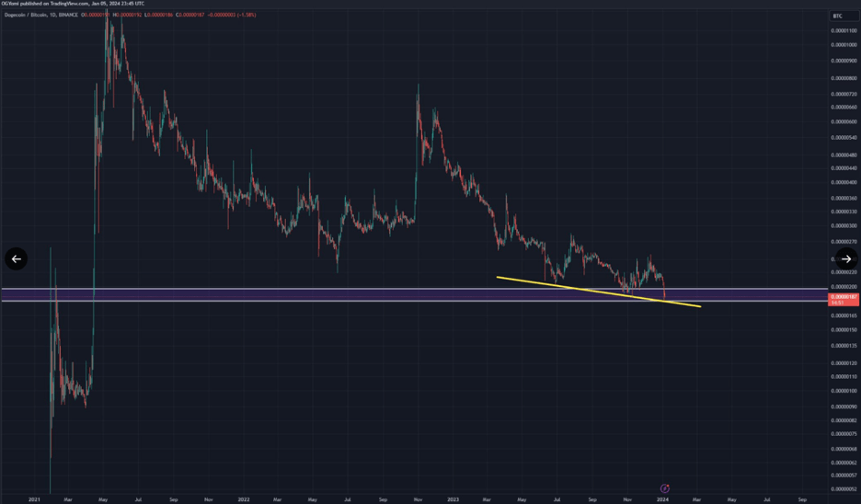Click the 2022 label on time axis
This screenshot has width=861, height=504.
244,499
